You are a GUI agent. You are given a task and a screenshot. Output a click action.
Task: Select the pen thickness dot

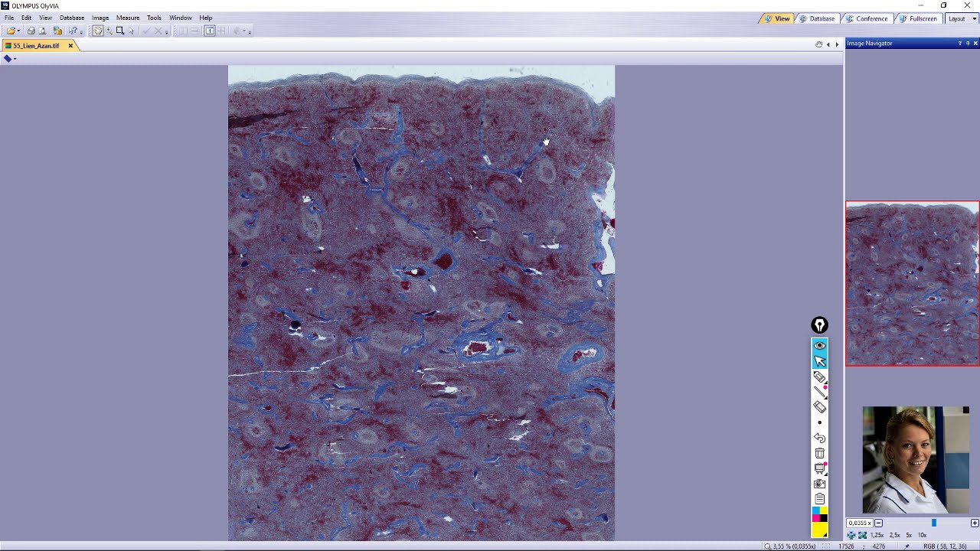click(820, 422)
